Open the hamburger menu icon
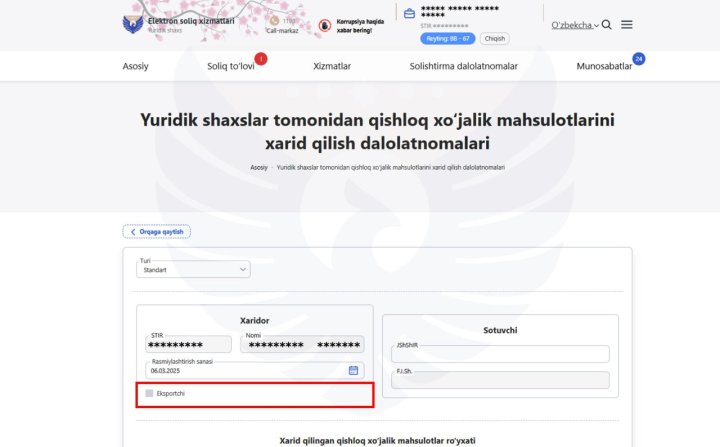 pos(627,25)
